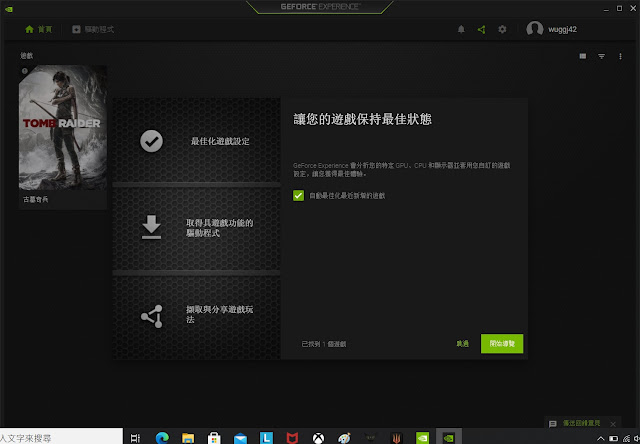Image resolution: width=640 pixels, height=444 pixels.
Task: Click the send feedback (傳送回饋意見) link
Action: [x=582, y=424]
